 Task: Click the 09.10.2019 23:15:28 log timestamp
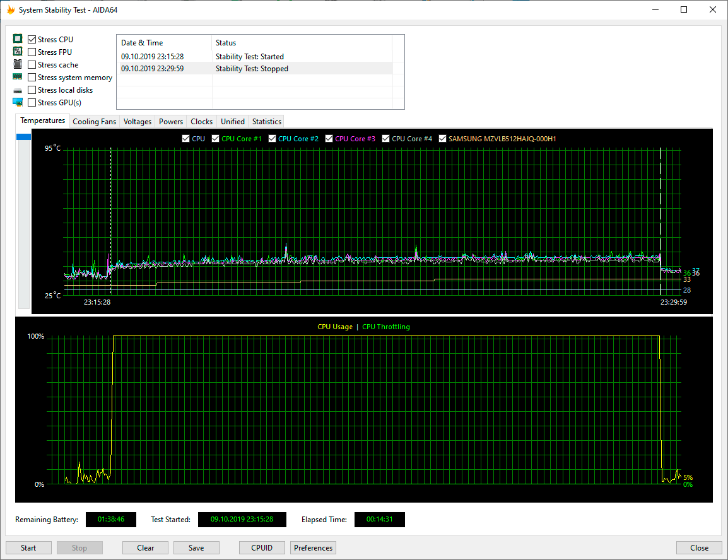click(152, 57)
